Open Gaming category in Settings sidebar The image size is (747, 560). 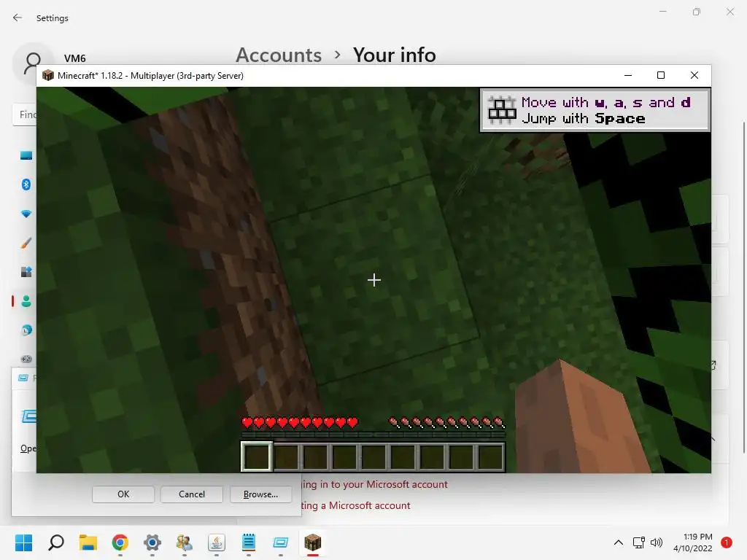point(26,359)
